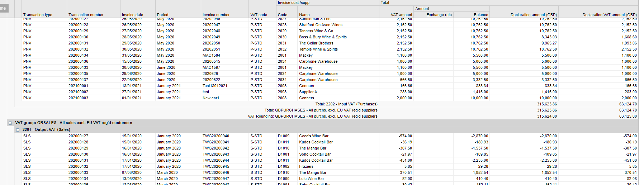Click the Declaration VAT amount (GBP) header
The width and height of the screenshot is (644, 185).
[610, 15]
